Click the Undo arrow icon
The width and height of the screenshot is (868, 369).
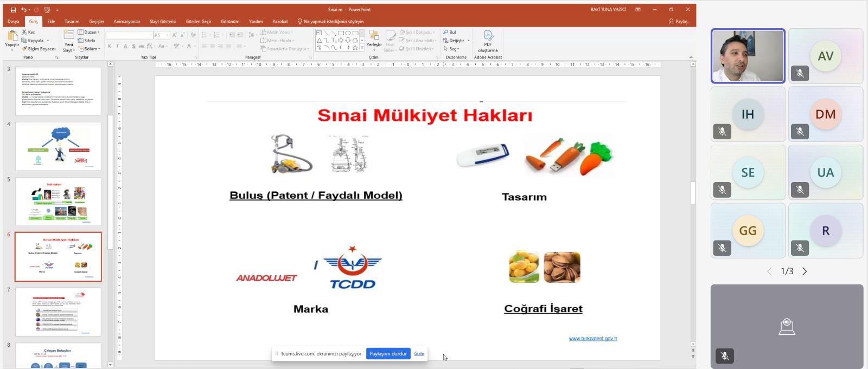coord(23,10)
